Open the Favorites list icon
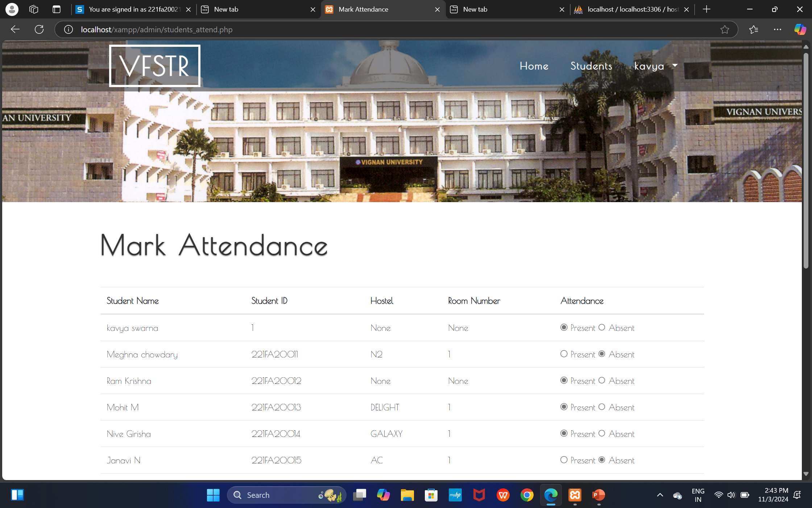Screen dimensions: 812x508 tap(754, 29)
